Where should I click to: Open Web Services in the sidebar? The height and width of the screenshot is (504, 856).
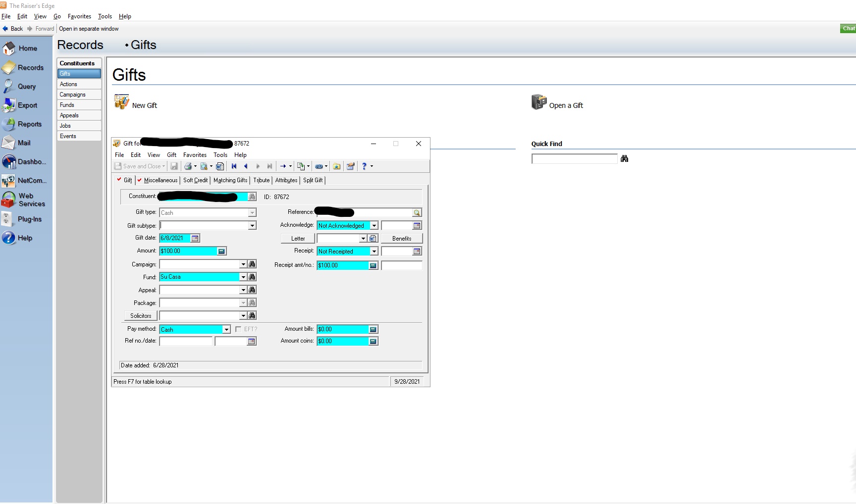coord(23,200)
